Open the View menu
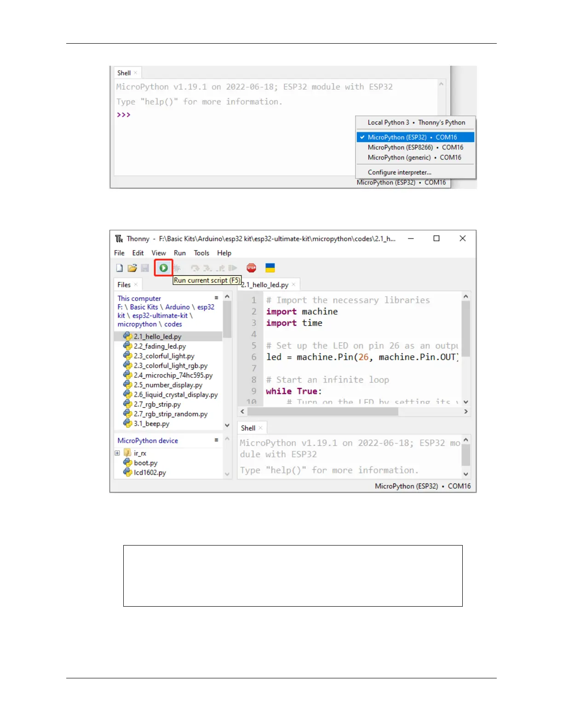 (159, 253)
